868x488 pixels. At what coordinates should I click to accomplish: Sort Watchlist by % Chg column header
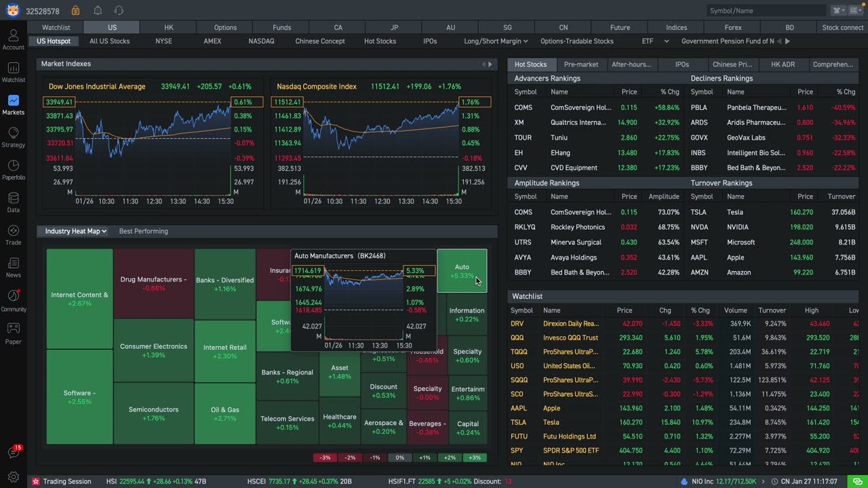click(x=700, y=310)
